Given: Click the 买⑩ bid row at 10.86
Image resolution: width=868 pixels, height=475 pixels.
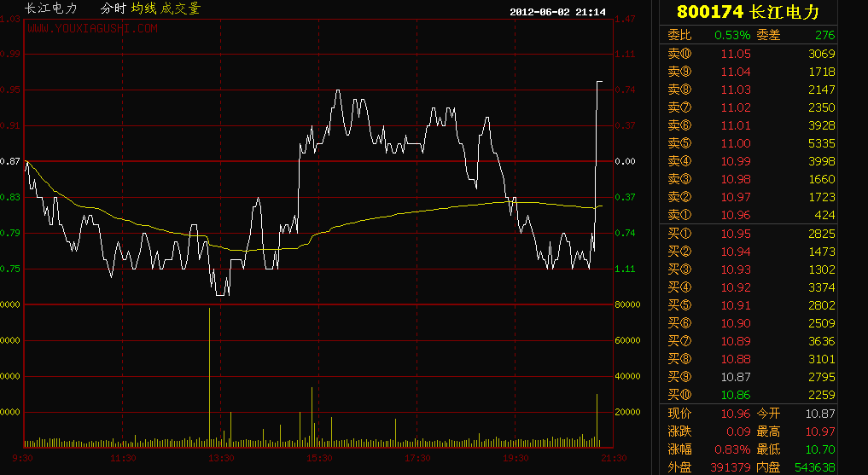Looking at the screenshot, I should click(x=751, y=395).
